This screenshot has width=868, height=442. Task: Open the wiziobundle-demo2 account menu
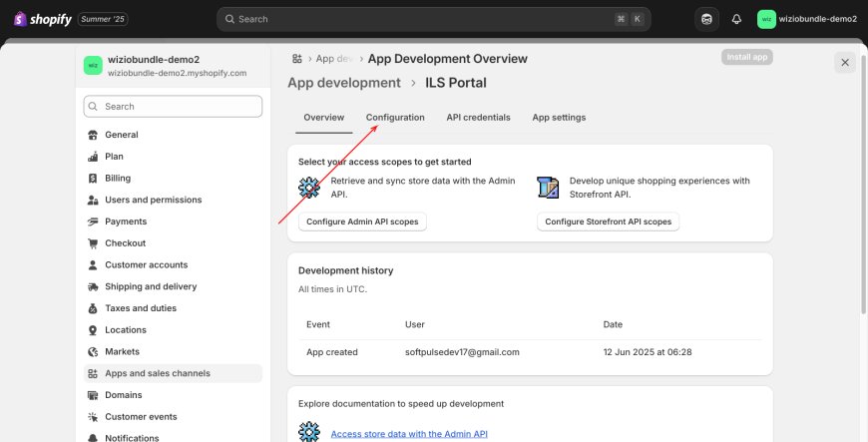[807, 19]
